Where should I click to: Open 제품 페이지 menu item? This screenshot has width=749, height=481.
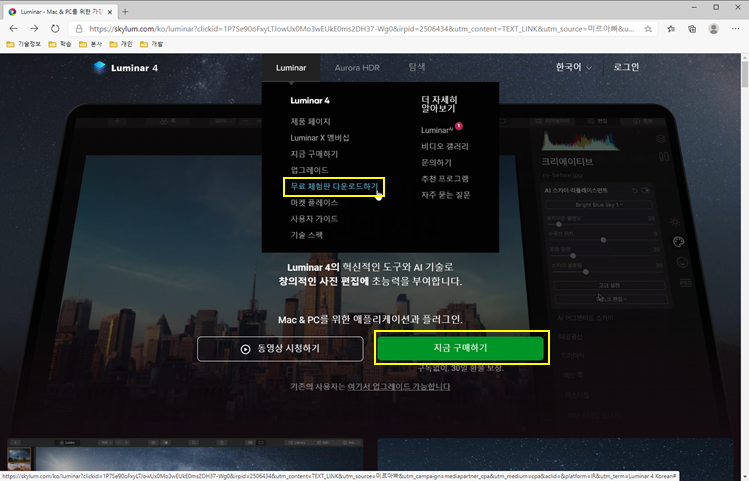pos(310,121)
